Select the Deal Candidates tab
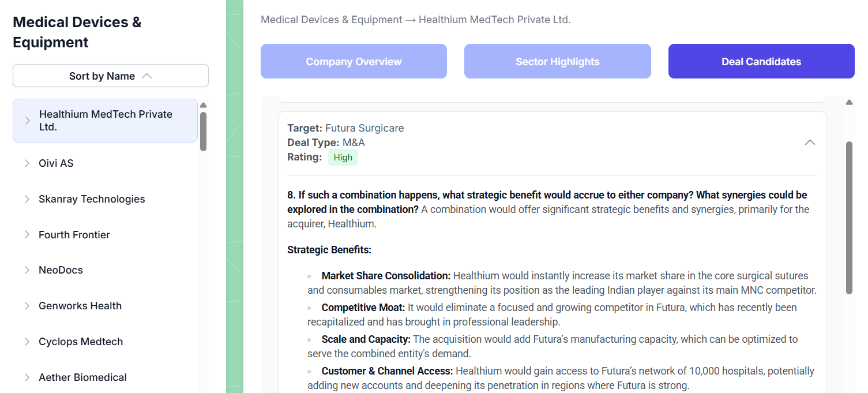 (x=761, y=62)
